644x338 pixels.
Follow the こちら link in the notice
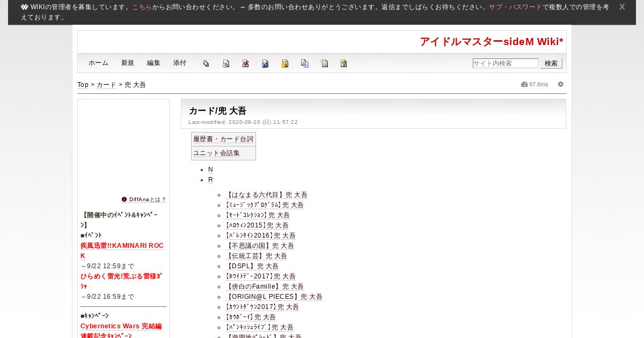coord(142,7)
